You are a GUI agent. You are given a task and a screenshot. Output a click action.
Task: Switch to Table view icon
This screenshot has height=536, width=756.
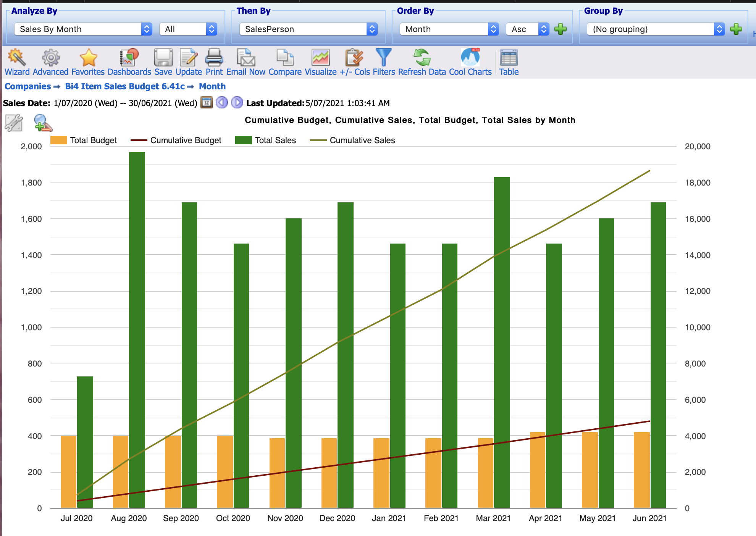[x=509, y=58]
